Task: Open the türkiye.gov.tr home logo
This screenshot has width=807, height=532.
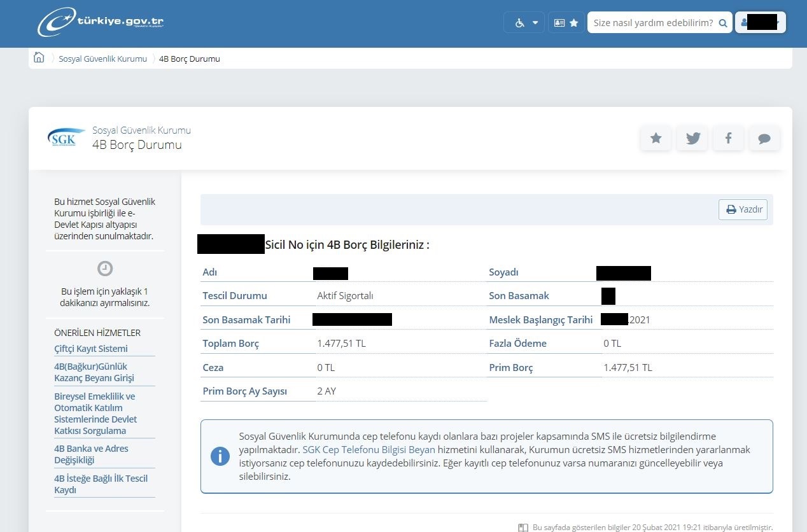Action: [x=101, y=22]
